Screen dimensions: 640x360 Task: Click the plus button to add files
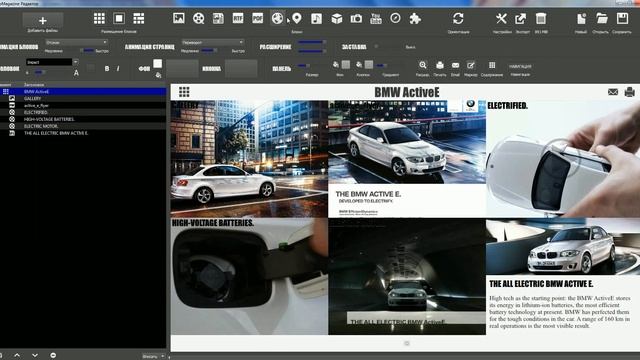42,20
